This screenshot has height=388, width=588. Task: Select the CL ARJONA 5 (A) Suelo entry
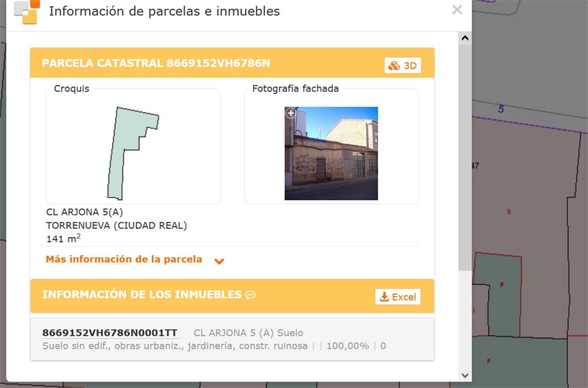248,333
